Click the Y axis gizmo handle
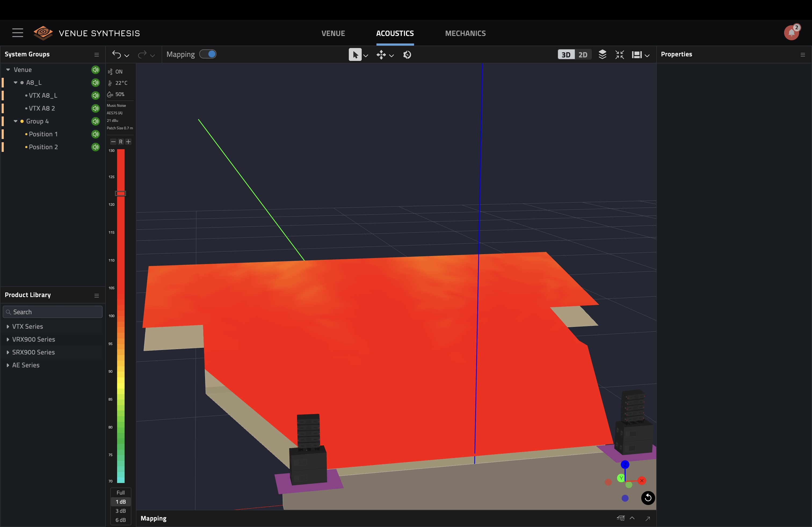This screenshot has height=527, width=812. pos(621,478)
